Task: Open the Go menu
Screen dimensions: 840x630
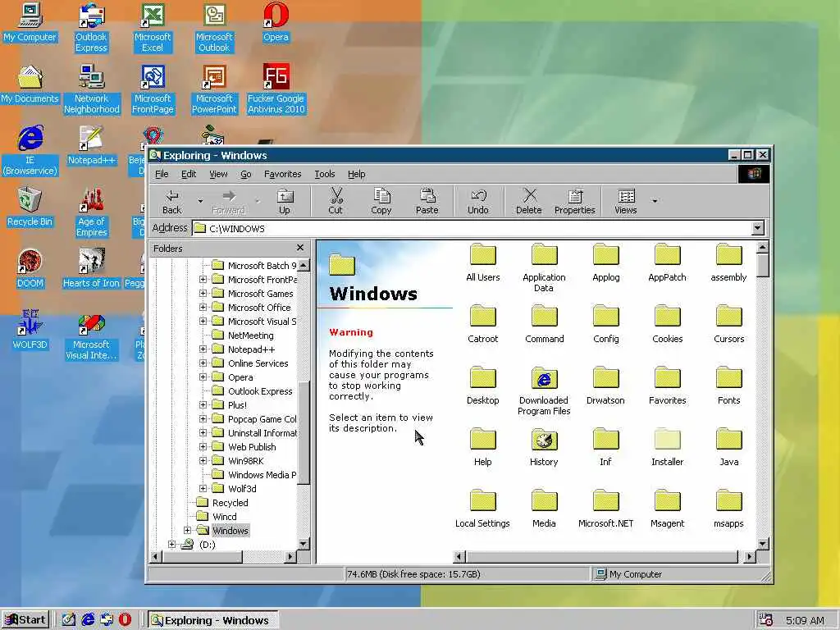Action: coord(246,174)
